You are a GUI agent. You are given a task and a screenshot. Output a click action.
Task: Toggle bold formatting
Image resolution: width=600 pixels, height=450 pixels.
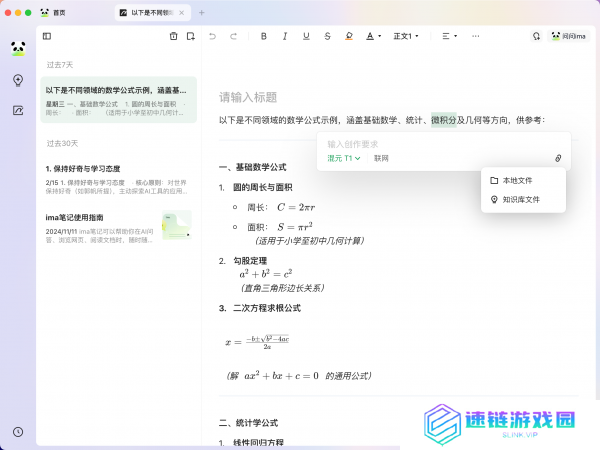coord(264,36)
